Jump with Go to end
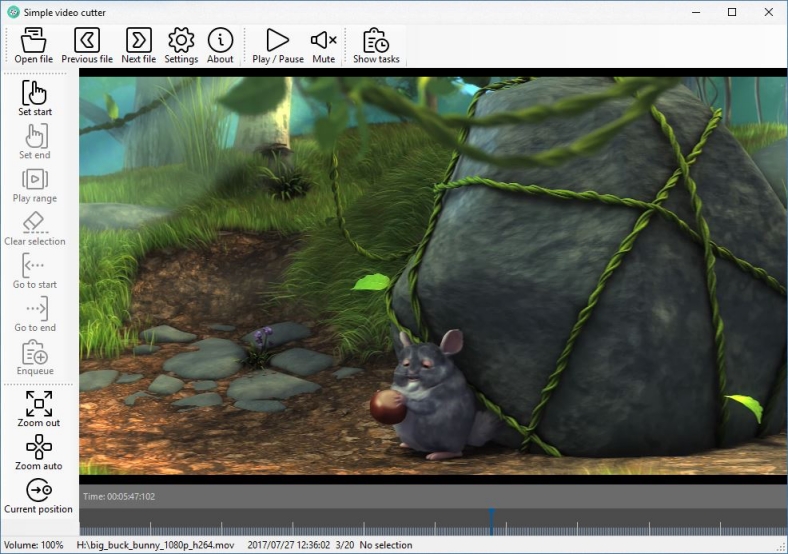The image size is (788, 554). pos(35,309)
